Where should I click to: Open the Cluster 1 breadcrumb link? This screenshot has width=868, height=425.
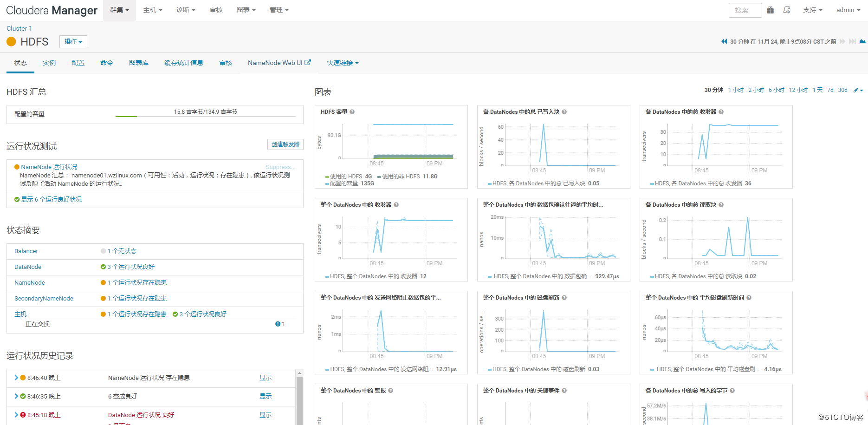(x=19, y=28)
